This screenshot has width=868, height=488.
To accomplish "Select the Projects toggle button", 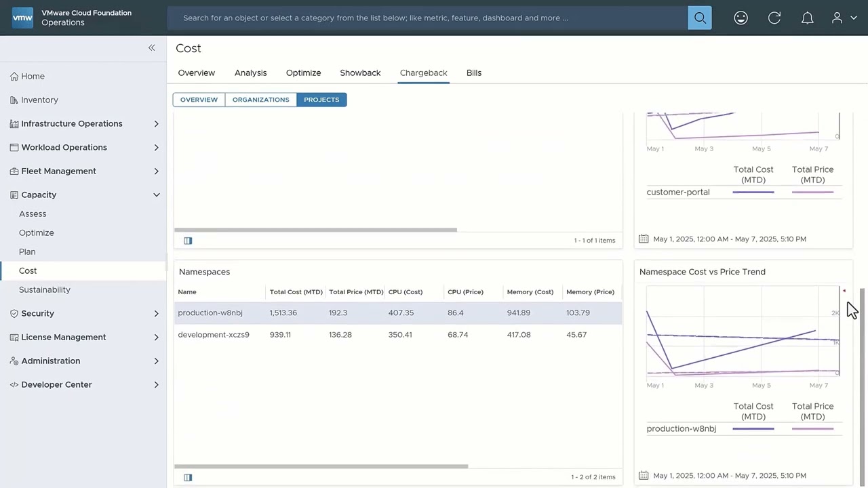I will tap(321, 100).
